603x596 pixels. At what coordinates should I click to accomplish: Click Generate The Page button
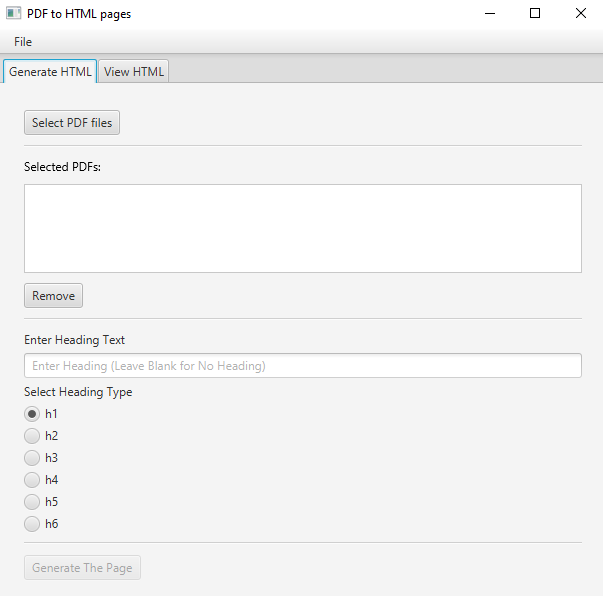coord(82,568)
